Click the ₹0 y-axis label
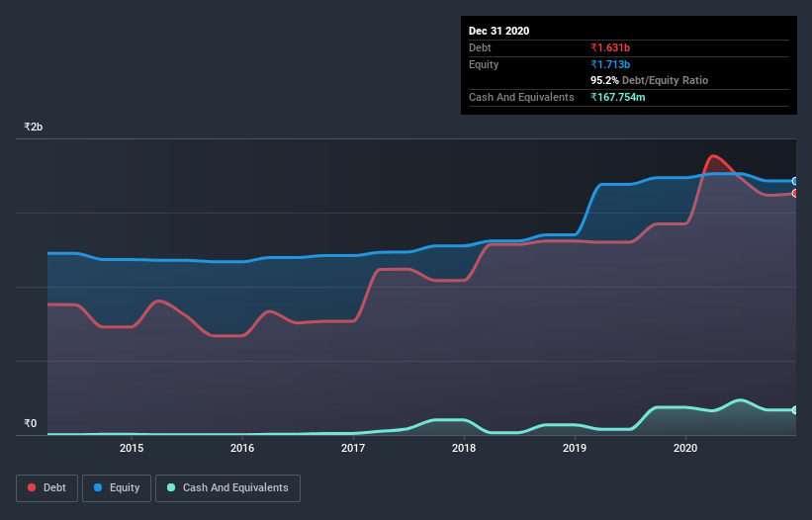The image size is (812, 520). click(31, 423)
